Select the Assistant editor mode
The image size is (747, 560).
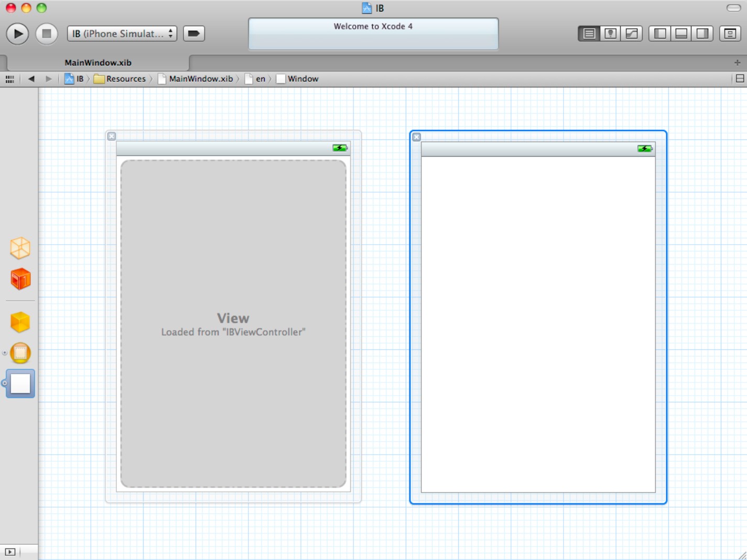[610, 34]
